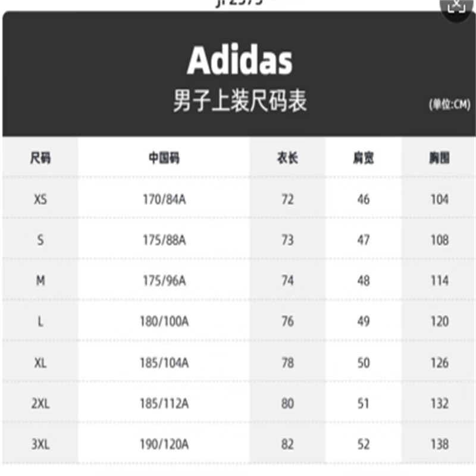Click the garment length value 78
Screen dimensions: 476x476
(x=287, y=363)
